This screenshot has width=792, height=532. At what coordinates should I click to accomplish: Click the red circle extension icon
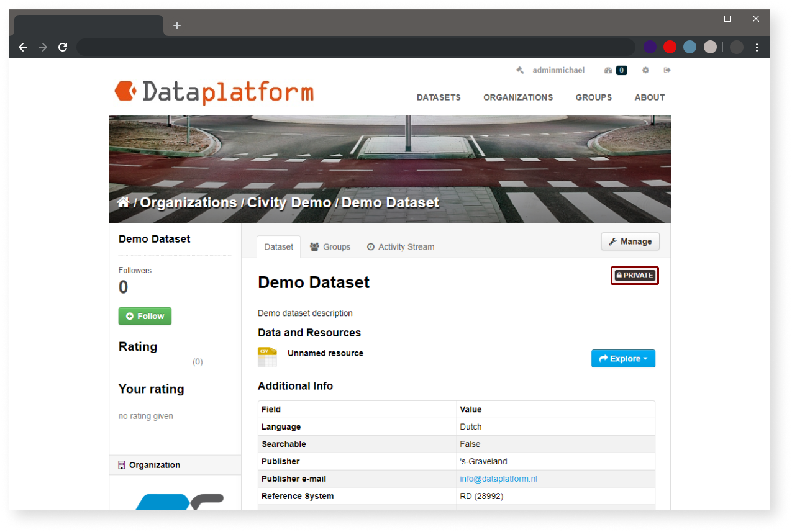pos(670,47)
